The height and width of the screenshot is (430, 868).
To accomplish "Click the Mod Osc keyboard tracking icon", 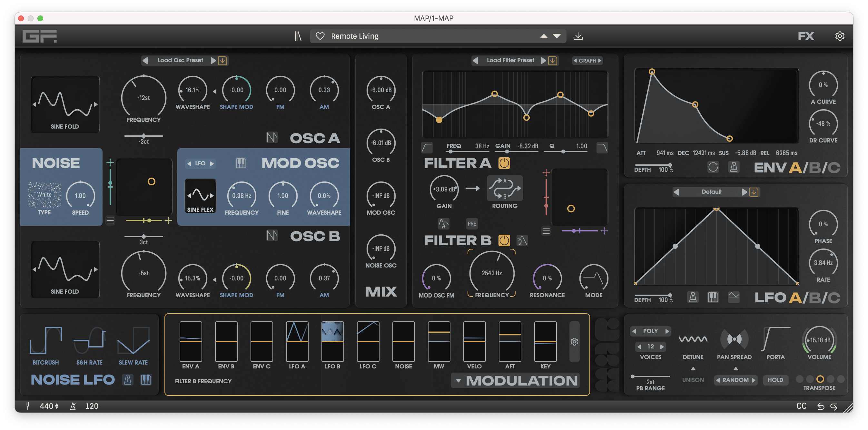I will click(241, 163).
